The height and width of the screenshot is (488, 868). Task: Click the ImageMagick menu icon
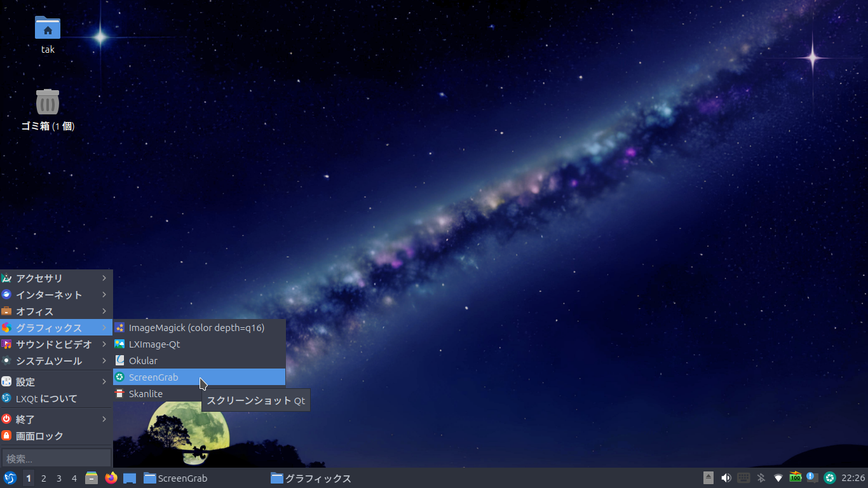click(119, 328)
